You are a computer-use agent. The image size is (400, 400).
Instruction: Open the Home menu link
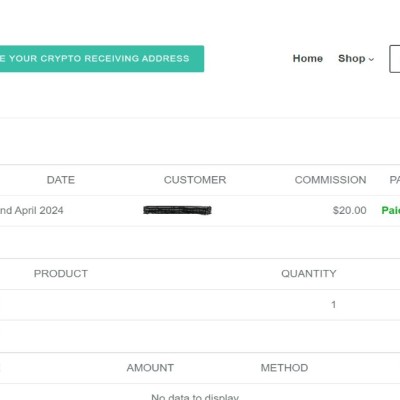pyautogui.click(x=308, y=59)
